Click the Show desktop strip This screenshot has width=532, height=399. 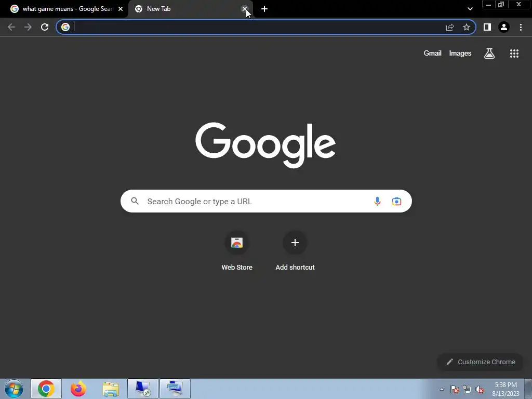(x=528, y=389)
